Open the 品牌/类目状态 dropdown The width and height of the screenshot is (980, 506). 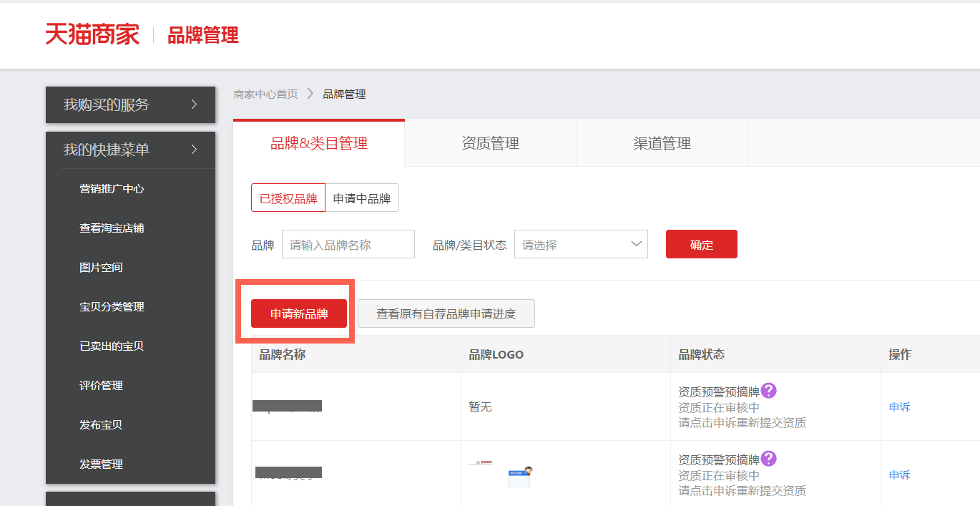[x=581, y=244]
